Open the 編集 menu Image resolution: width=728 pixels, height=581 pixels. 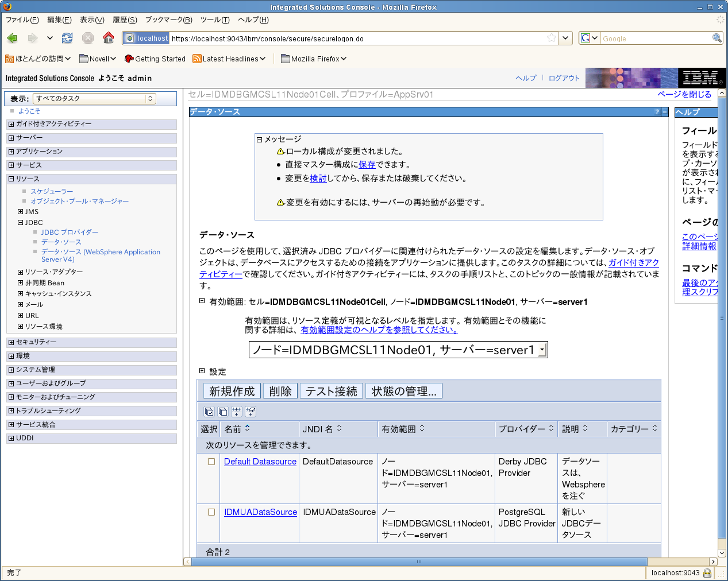pyautogui.click(x=59, y=20)
